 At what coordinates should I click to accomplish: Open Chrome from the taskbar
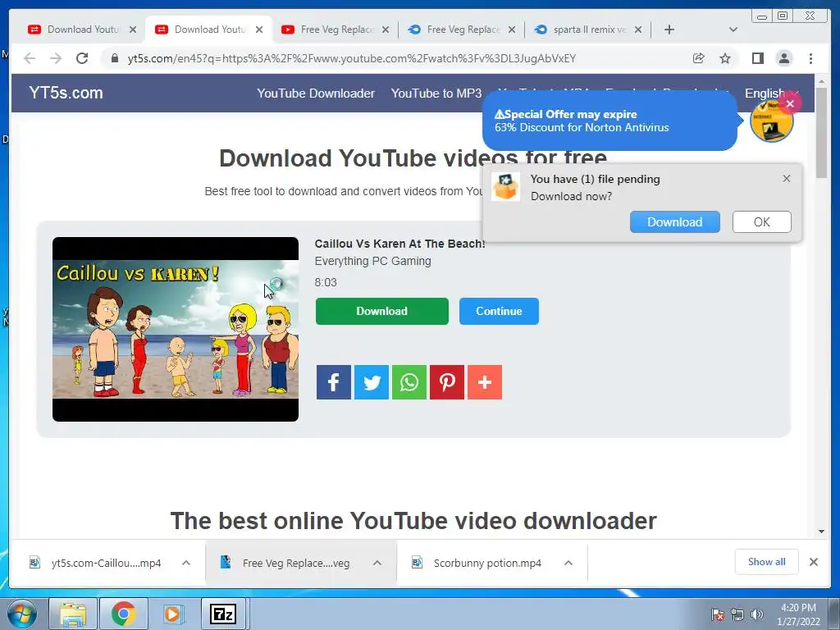click(123, 614)
